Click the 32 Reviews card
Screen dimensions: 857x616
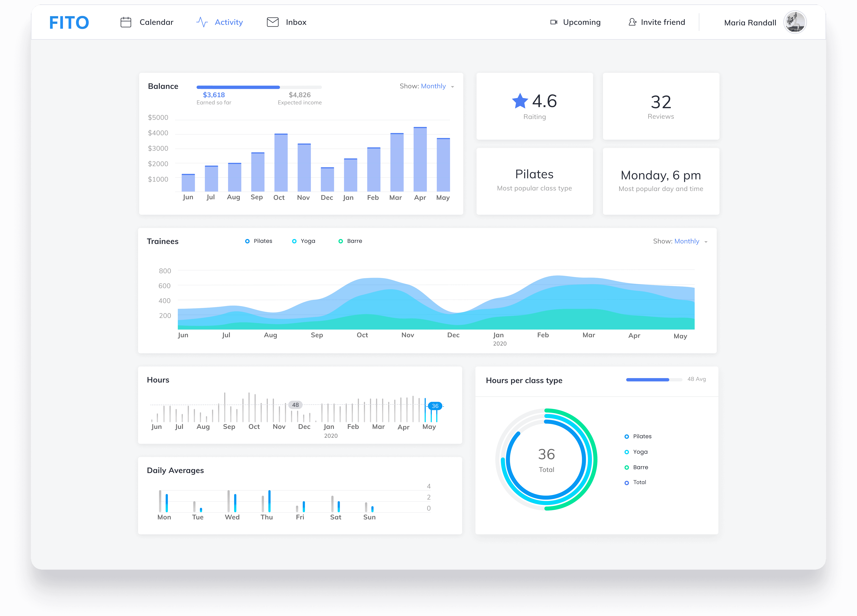pos(661,106)
